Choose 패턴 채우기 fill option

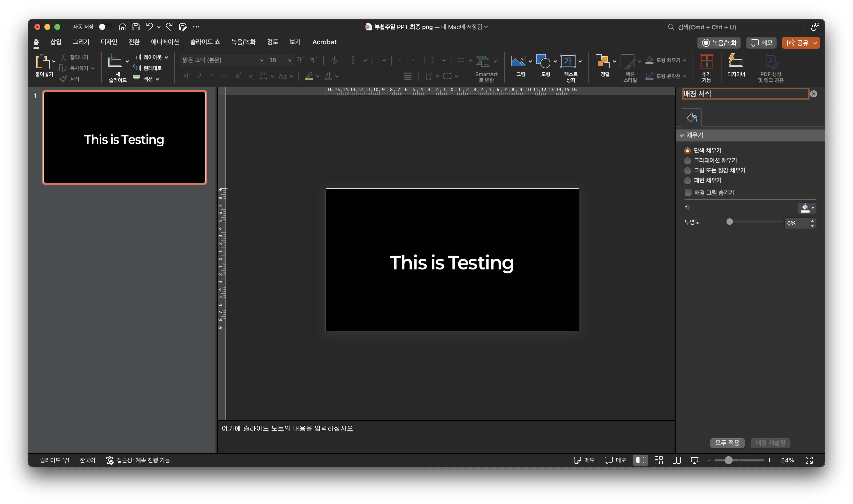point(688,180)
